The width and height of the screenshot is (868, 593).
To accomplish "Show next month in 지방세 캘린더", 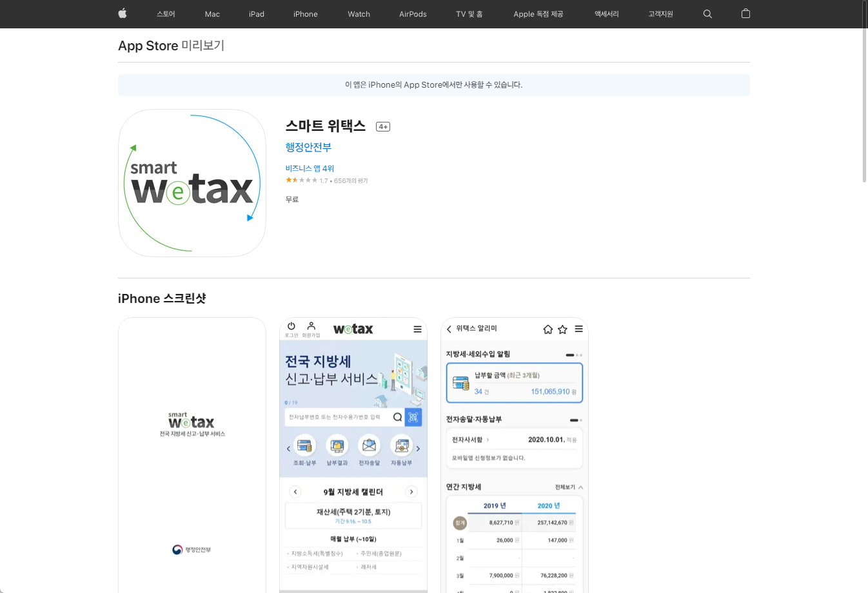I will (411, 492).
